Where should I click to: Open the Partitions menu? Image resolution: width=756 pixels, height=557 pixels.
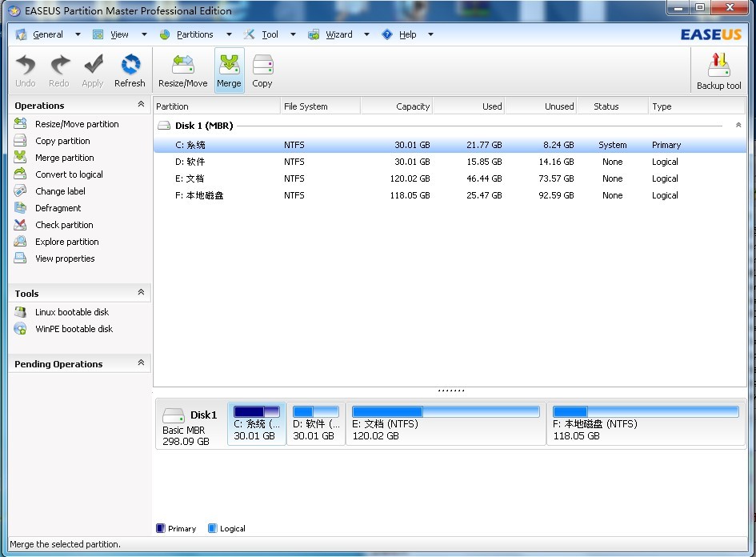point(194,34)
